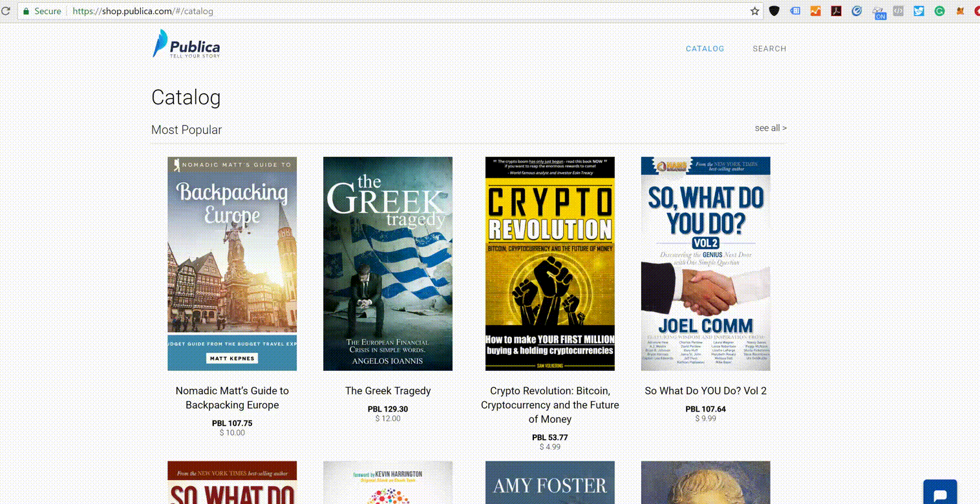
Task: Open the orange Google Analytics extension icon
Action: pos(816,11)
